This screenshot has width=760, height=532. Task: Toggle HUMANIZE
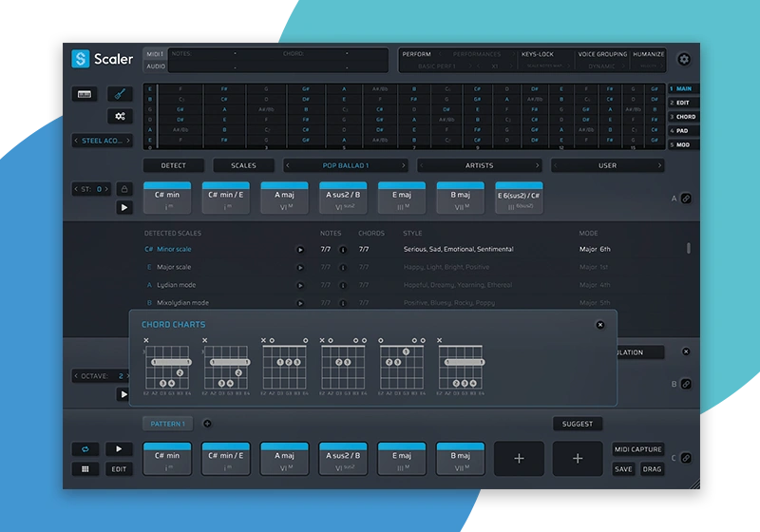pyautogui.click(x=648, y=54)
